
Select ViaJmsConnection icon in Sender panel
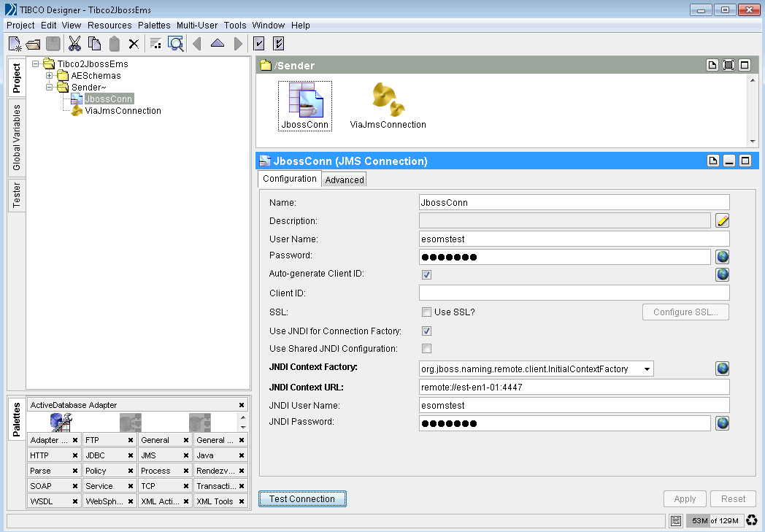pyautogui.click(x=388, y=106)
